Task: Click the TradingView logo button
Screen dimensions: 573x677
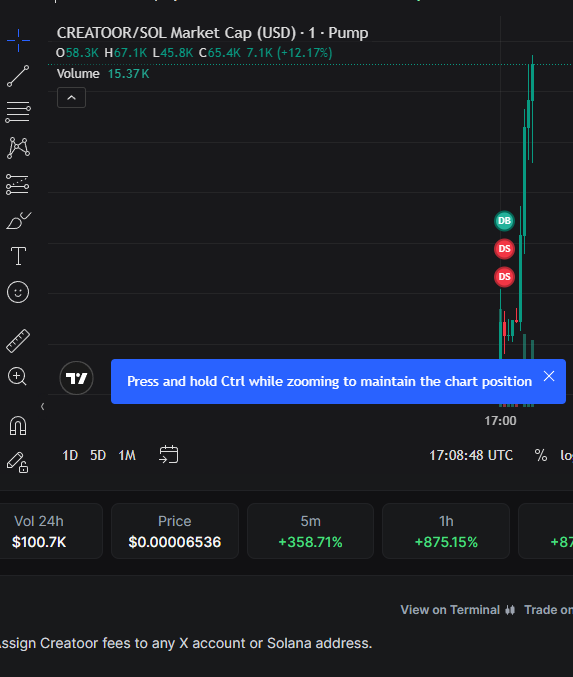Action: tap(76, 378)
